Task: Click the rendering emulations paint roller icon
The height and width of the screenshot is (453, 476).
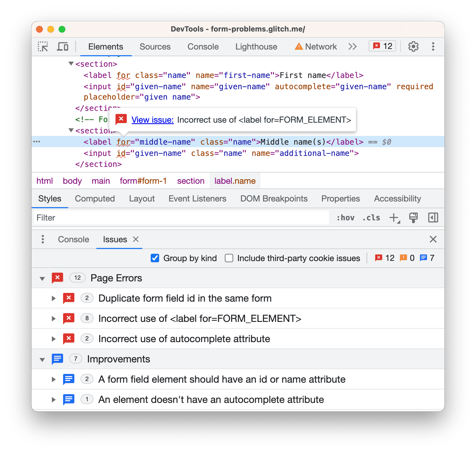Action: (x=413, y=217)
